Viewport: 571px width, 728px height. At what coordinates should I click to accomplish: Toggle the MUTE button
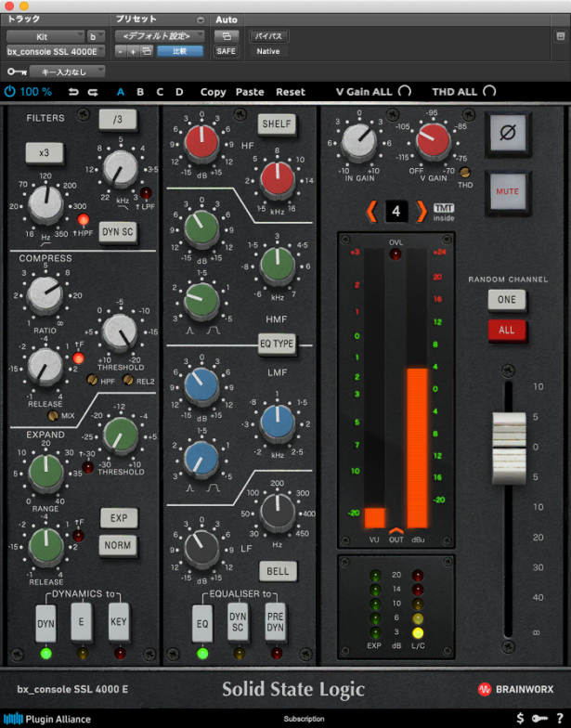pos(507,191)
